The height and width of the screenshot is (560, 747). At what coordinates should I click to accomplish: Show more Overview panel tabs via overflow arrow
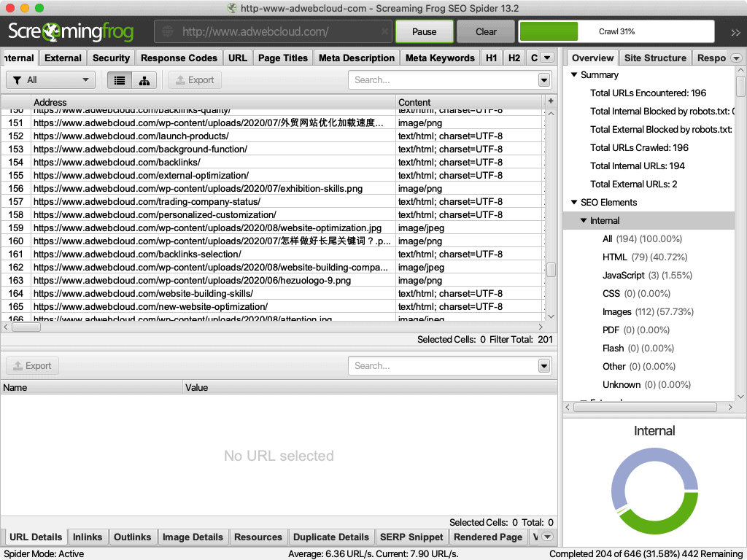(737, 58)
